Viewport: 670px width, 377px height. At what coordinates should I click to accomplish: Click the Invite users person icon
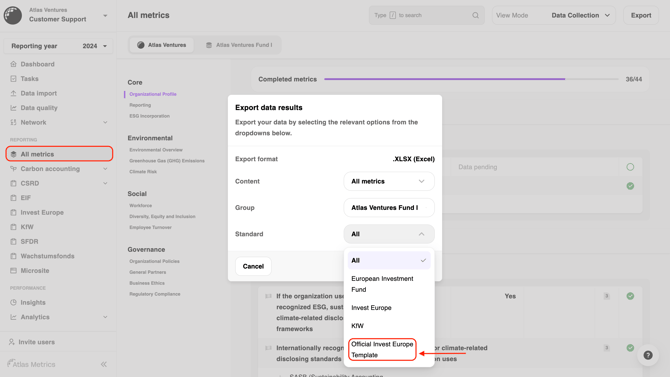[12, 342]
